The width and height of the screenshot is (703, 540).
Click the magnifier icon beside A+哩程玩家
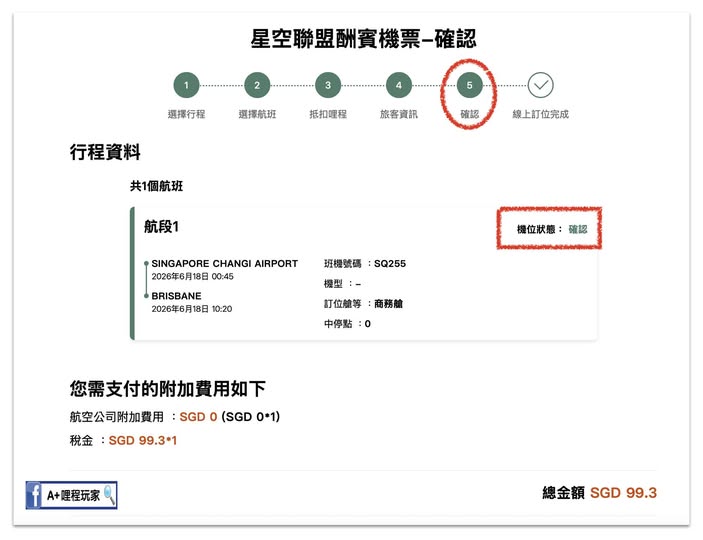coord(108,494)
